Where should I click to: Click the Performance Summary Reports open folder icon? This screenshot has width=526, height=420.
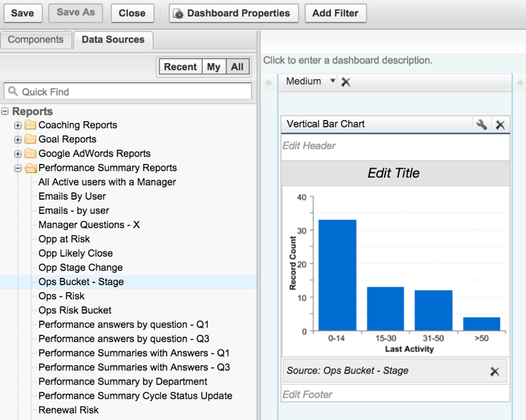tap(30, 168)
